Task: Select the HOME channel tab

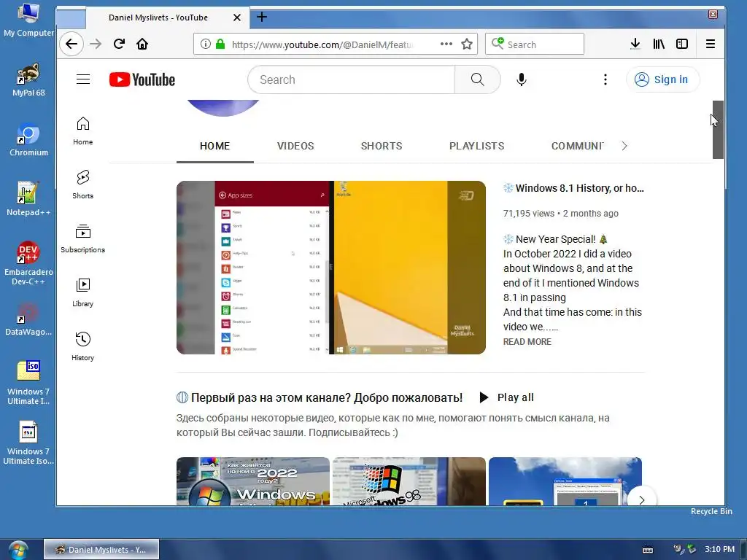Action: click(x=215, y=146)
